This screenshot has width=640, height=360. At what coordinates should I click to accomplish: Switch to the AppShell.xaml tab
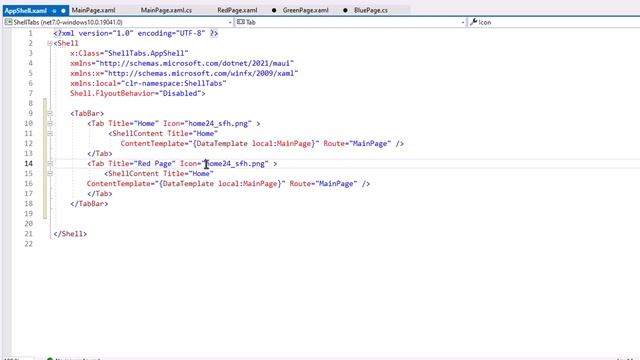pyautogui.click(x=25, y=11)
